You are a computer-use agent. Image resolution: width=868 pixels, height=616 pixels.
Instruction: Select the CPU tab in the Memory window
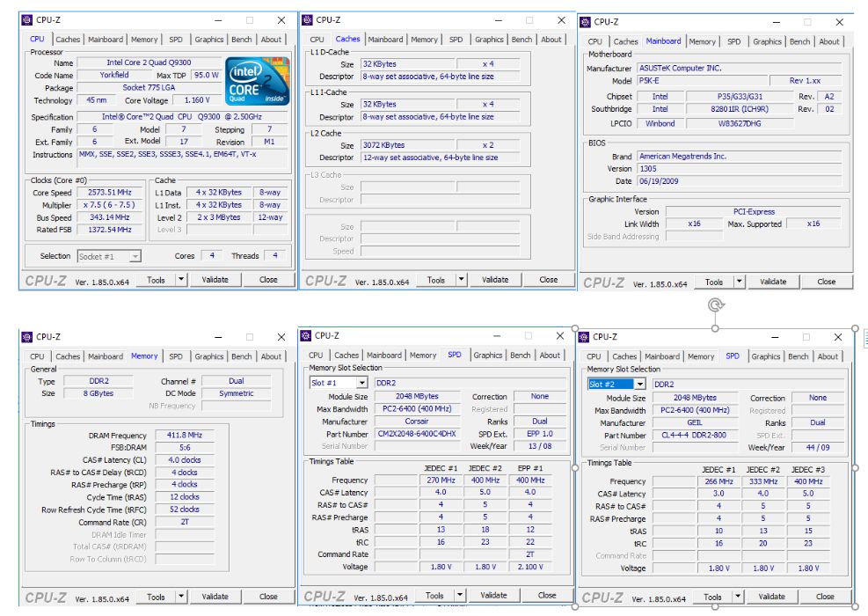click(37, 356)
